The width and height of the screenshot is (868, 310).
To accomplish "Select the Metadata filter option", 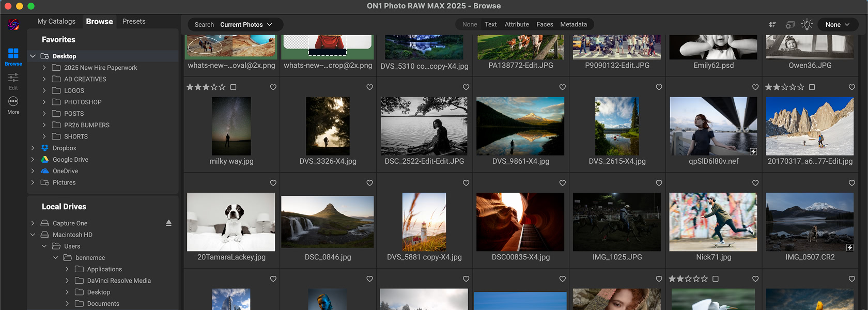I will coord(574,24).
